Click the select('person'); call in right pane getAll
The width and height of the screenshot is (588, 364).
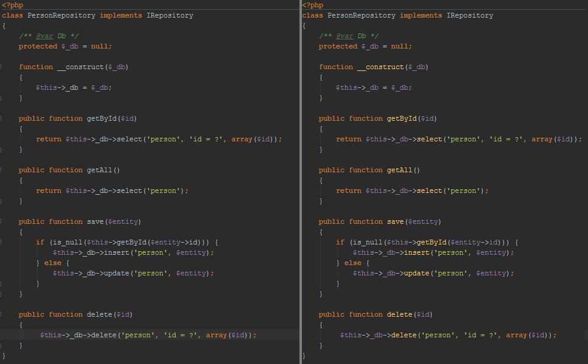453,191
